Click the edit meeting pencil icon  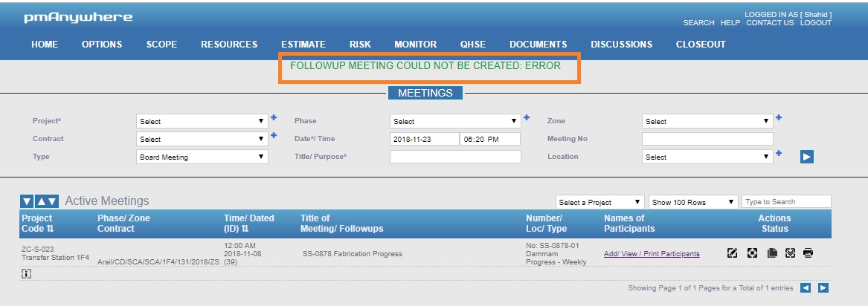point(732,253)
